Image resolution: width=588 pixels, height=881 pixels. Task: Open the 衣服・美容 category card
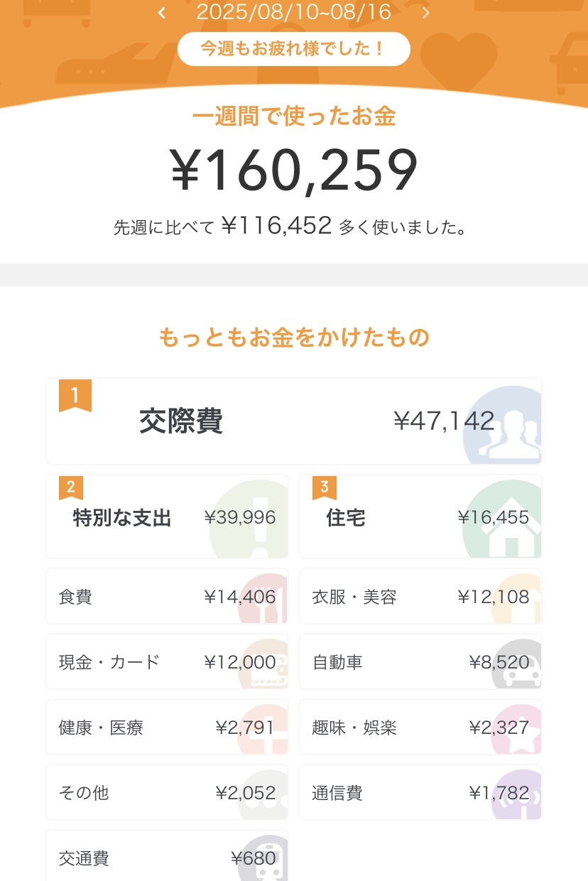[420, 597]
